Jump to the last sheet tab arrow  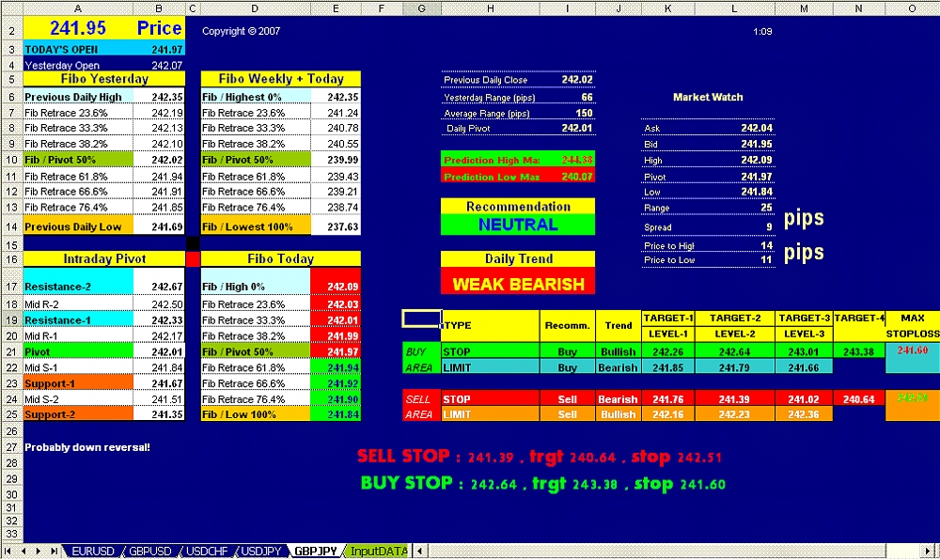pyautogui.click(x=54, y=552)
